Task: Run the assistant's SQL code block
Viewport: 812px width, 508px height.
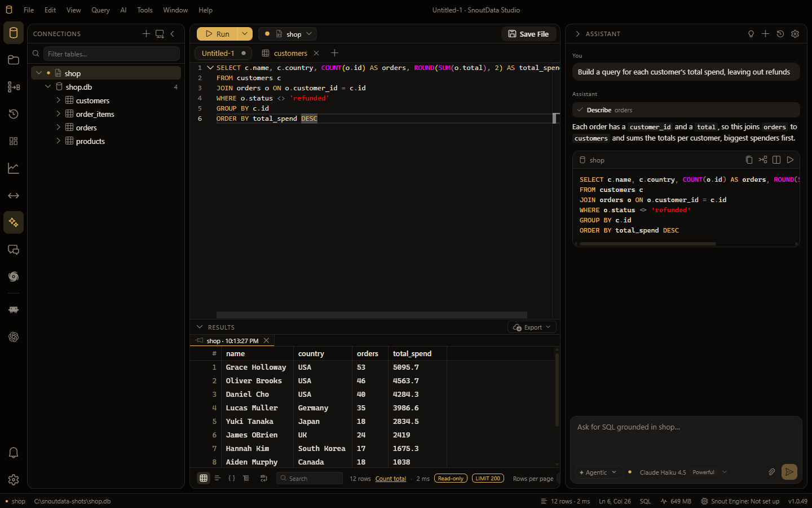Action: click(790, 160)
